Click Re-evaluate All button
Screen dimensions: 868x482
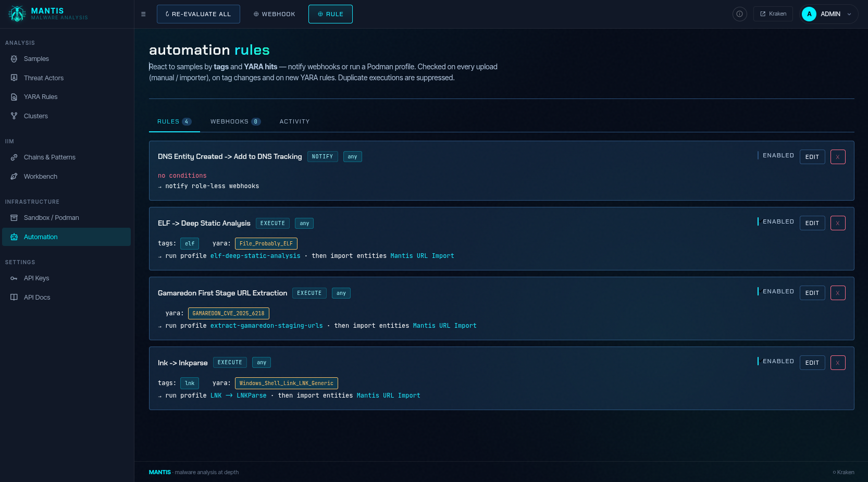[x=199, y=14]
